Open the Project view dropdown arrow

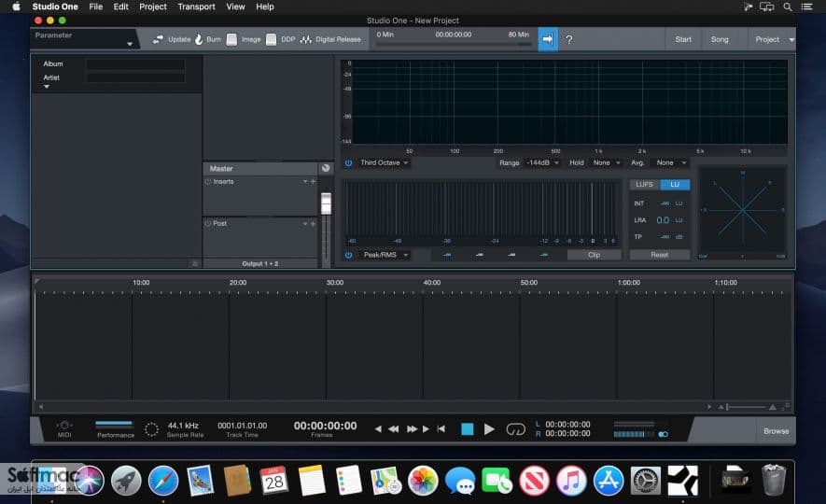[791, 40]
